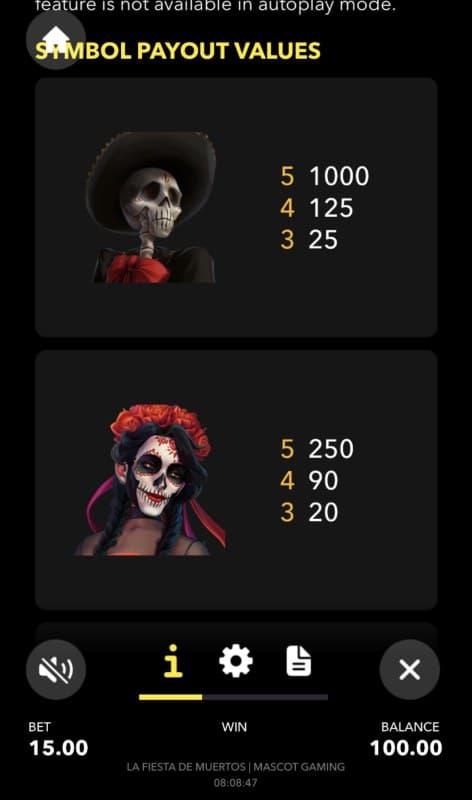This screenshot has height=800, width=472.
Task: Click the 125 payout for four skeletons
Action: click(331, 208)
